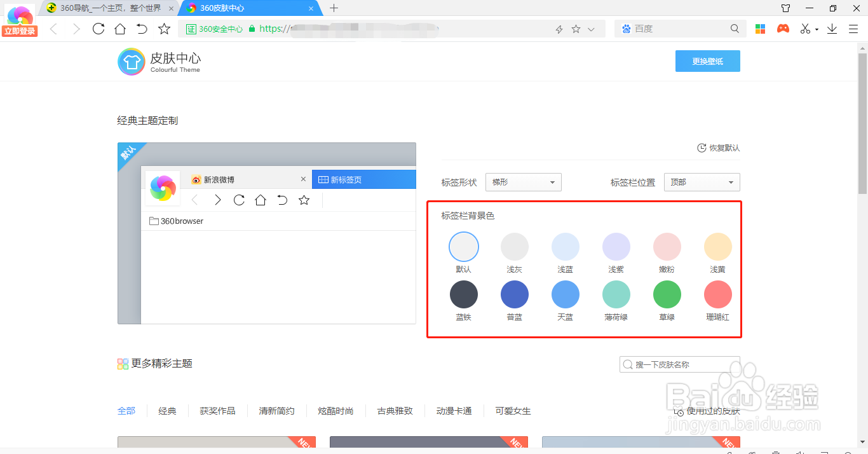
Task: Click the browser forward arrow
Action: click(x=76, y=29)
